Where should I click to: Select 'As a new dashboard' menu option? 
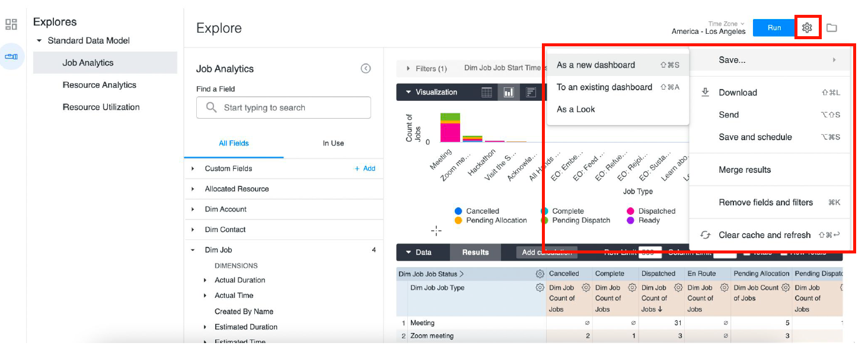click(596, 65)
